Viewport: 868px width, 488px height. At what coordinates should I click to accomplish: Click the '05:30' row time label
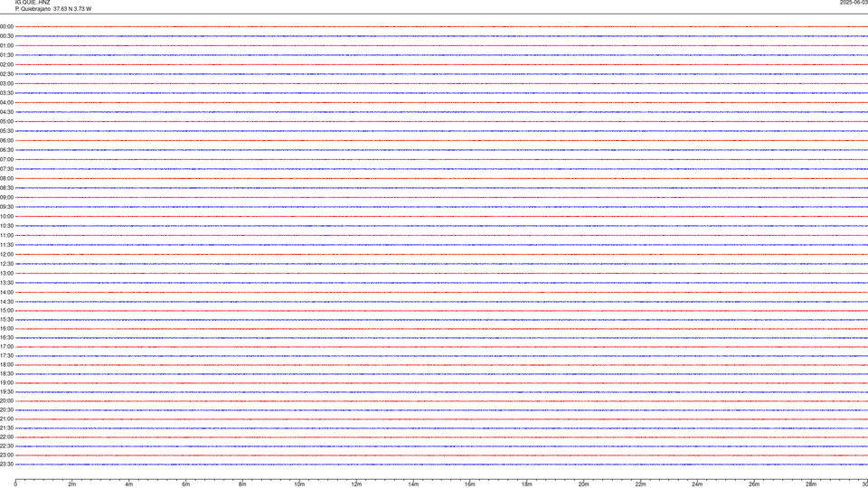tap(6, 130)
